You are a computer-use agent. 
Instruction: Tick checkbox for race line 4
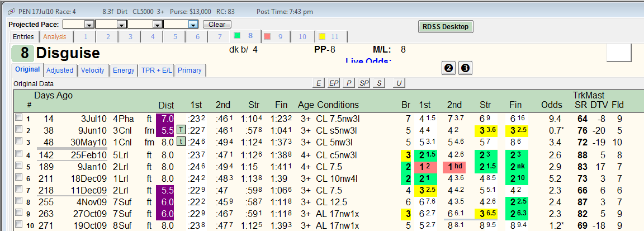click(x=18, y=155)
